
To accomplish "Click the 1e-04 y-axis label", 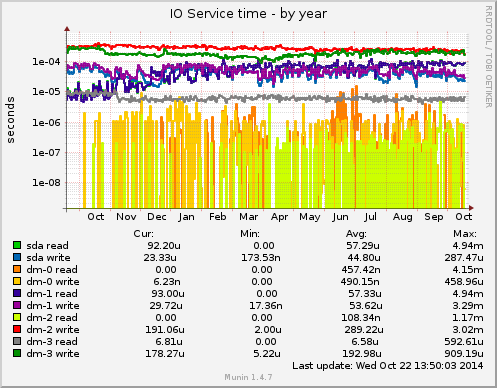I will (46, 62).
